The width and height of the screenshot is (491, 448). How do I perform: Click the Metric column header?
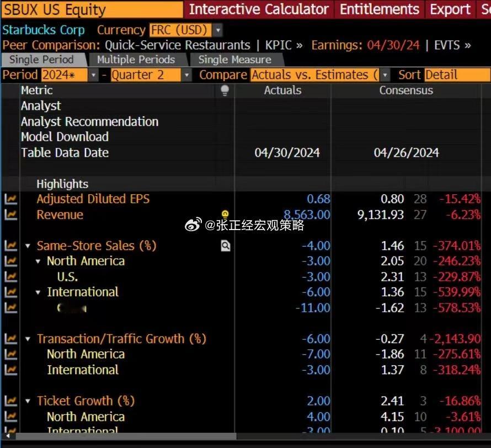(36, 90)
